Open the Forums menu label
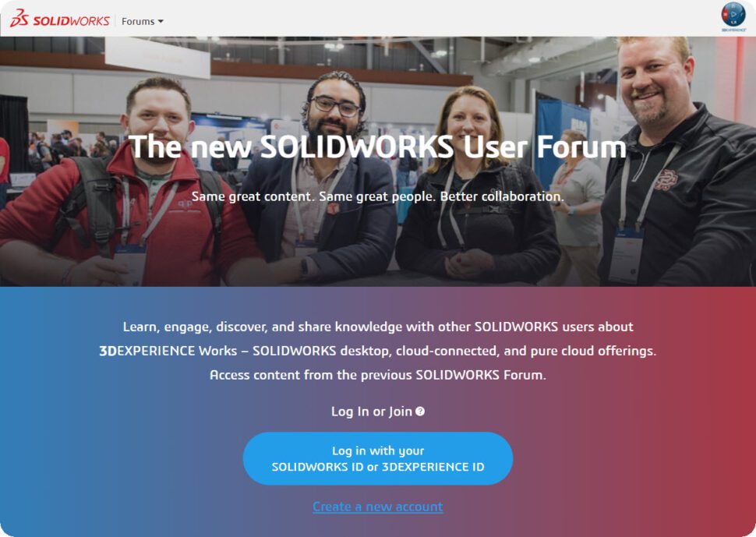The width and height of the screenshot is (756, 537). [138, 21]
